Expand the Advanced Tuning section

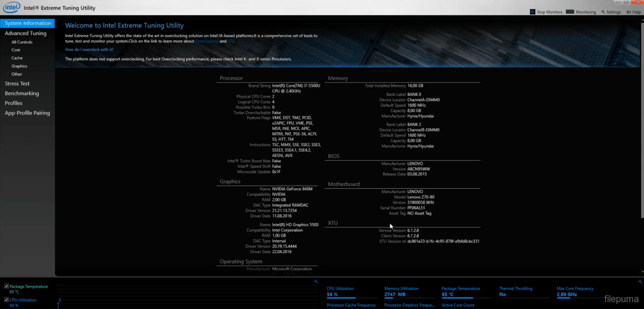(25, 33)
